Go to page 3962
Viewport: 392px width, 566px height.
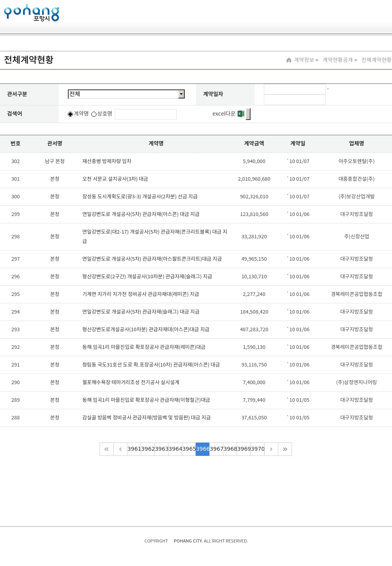point(148,449)
